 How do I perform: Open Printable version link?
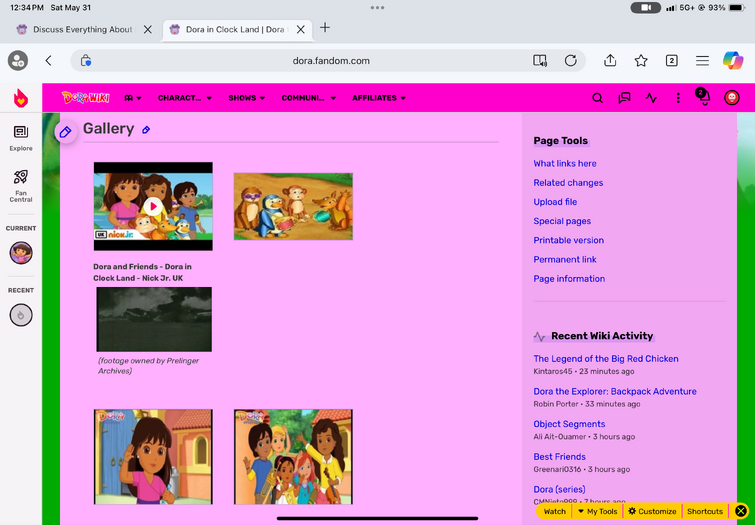(x=569, y=240)
